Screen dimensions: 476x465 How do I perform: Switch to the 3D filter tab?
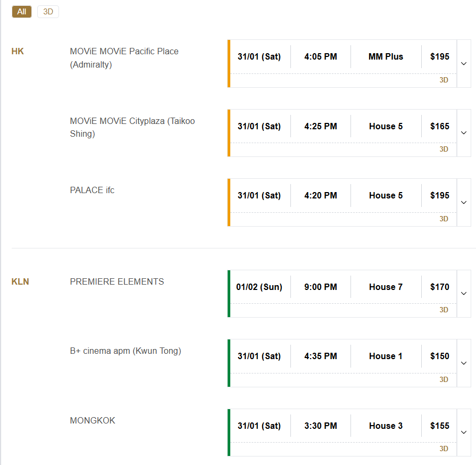48,12
